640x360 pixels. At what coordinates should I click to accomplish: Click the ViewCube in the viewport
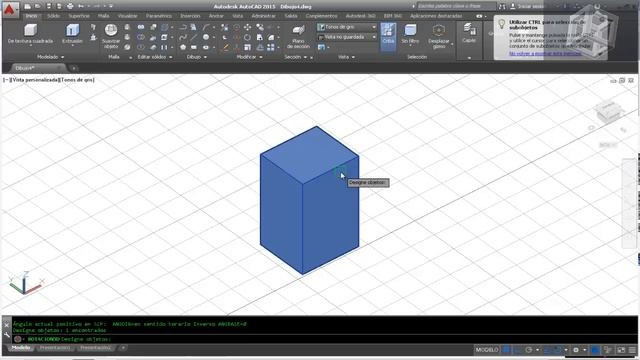coord(608,112)
